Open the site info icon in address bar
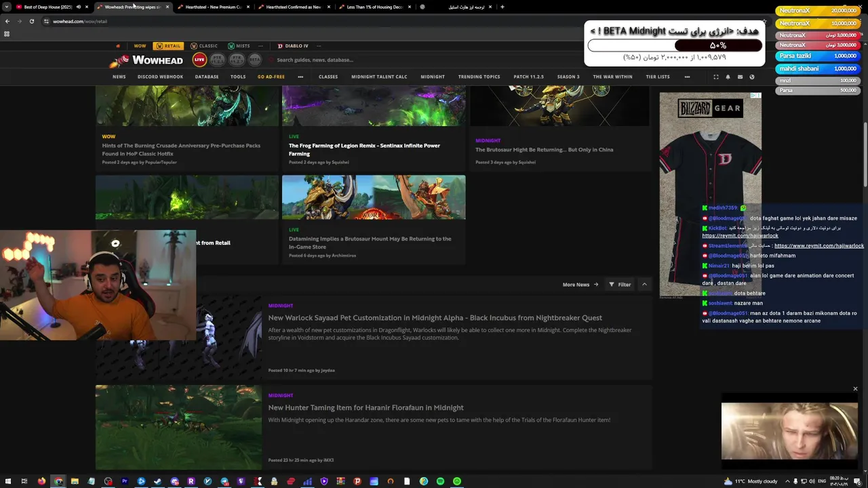 pos(46,21)
